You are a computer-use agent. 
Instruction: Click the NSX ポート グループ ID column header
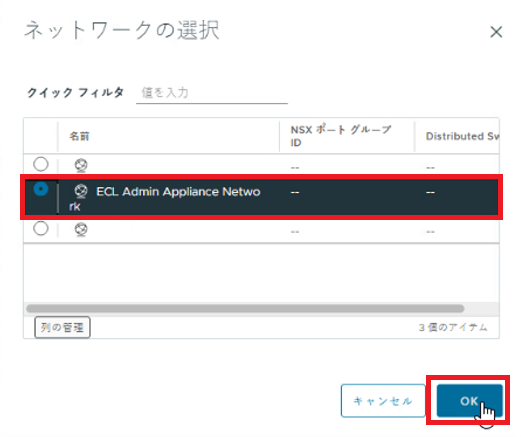341,136
